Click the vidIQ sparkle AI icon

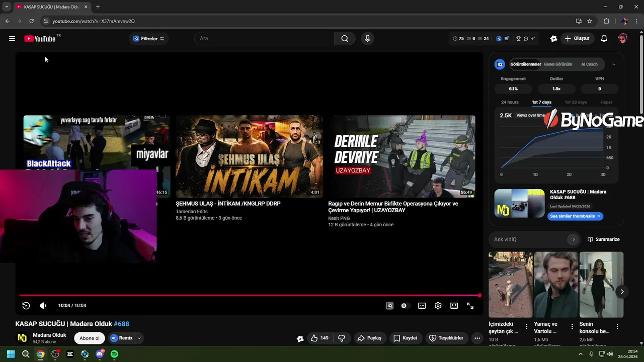[x=533, y=39]
